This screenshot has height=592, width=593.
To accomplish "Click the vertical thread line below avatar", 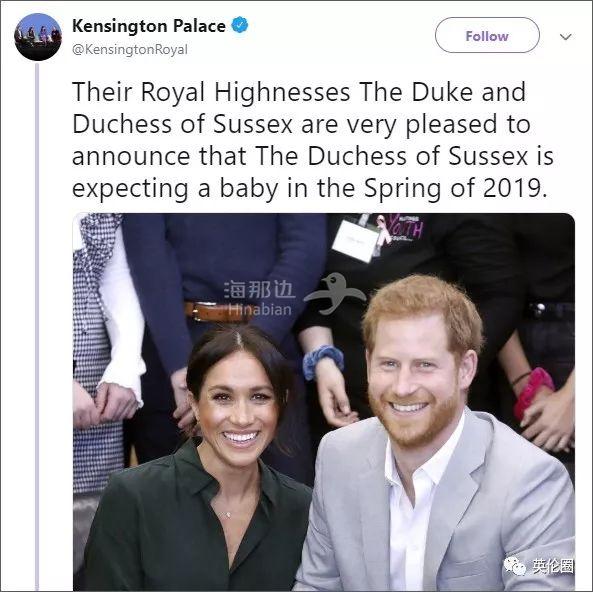I will click(37, 327).
